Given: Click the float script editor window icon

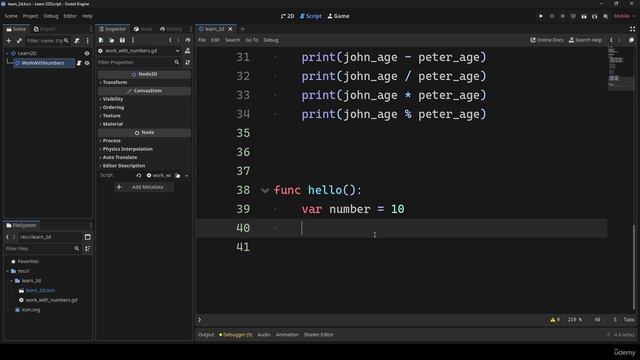Looking at the screenshot, I should point(631,40).
